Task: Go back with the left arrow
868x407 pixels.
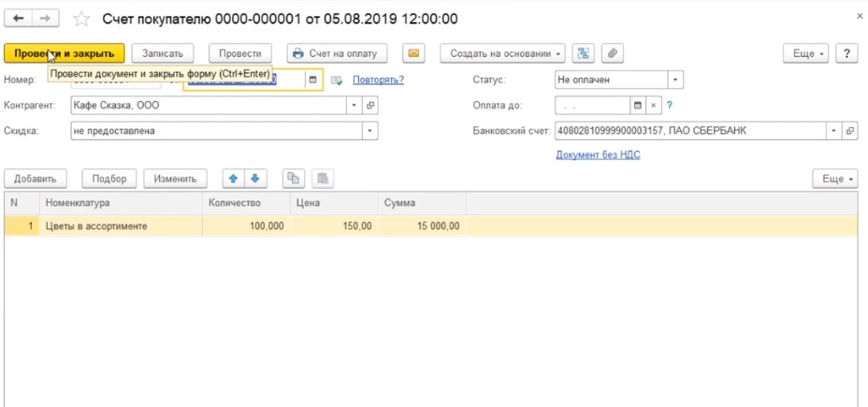Action: coord(18,18)
